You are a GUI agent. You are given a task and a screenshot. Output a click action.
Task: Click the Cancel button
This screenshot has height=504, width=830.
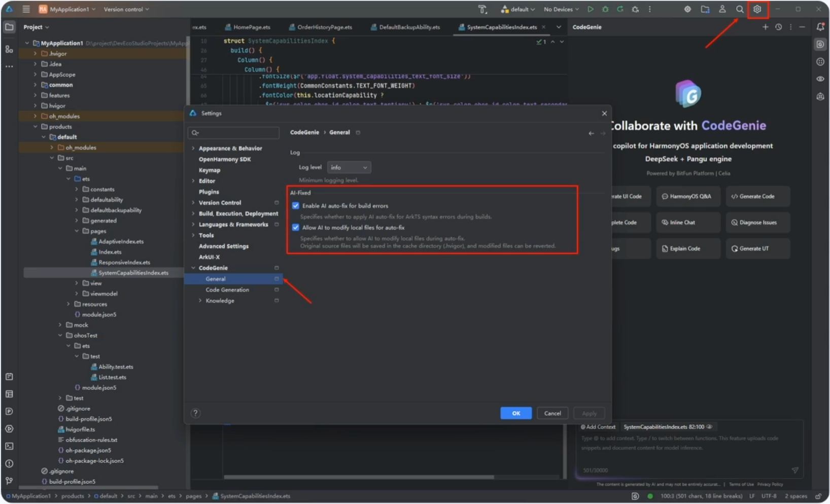tap(552, 413)
